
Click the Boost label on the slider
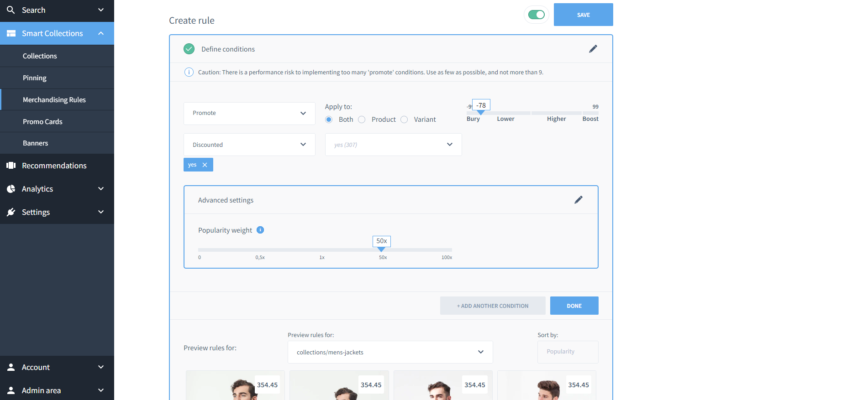[x=590, y=119]
